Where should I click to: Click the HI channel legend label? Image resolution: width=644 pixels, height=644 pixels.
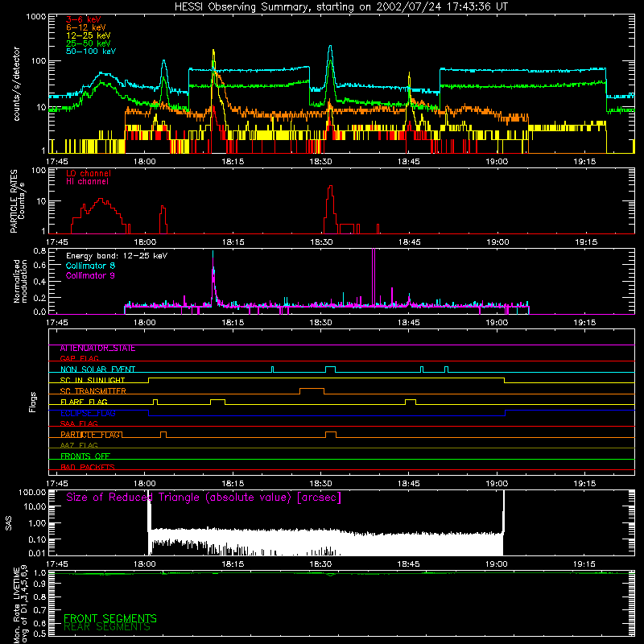(x=88, y=182)
